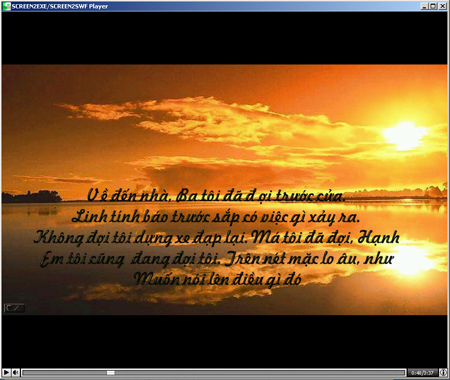Click the small overlay box on the video
The width and height of the screenshot is (450, 380).
click(14, 308)
